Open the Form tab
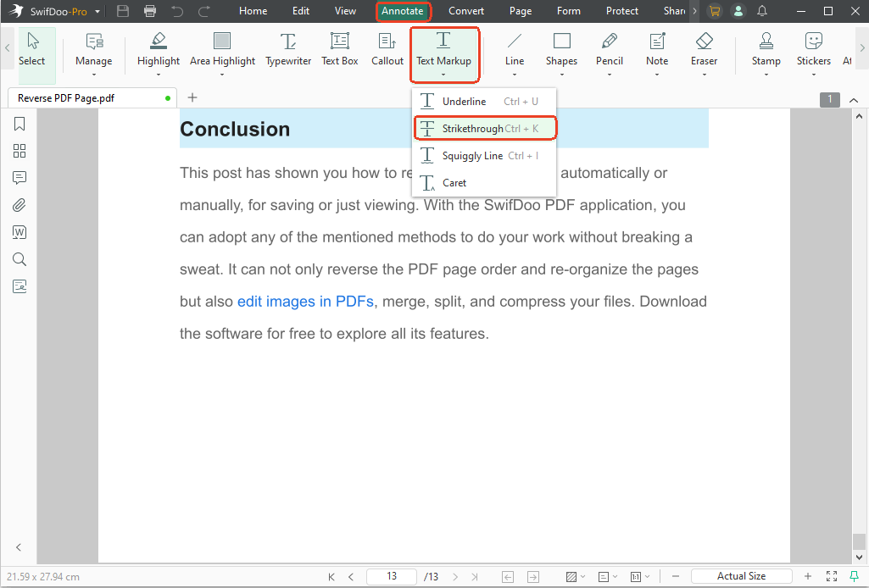The width and height of the screenshot is (869, 588). [569, 11]
